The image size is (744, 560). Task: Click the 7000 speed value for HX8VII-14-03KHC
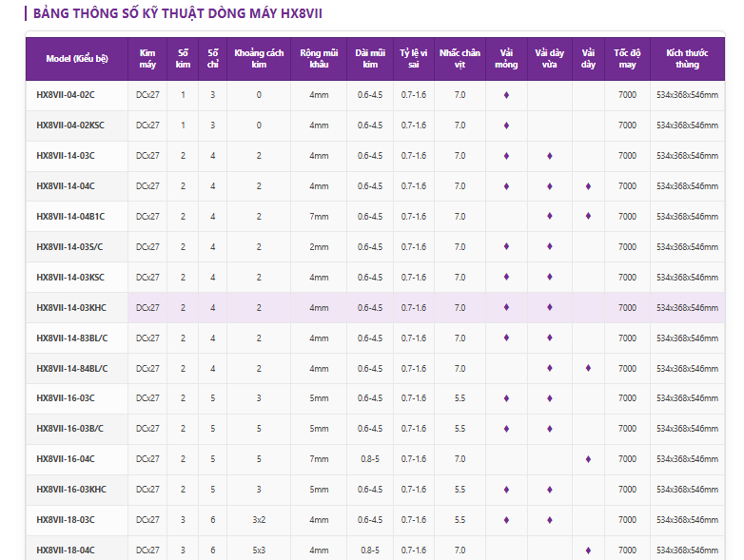click(x=627, y=308)
